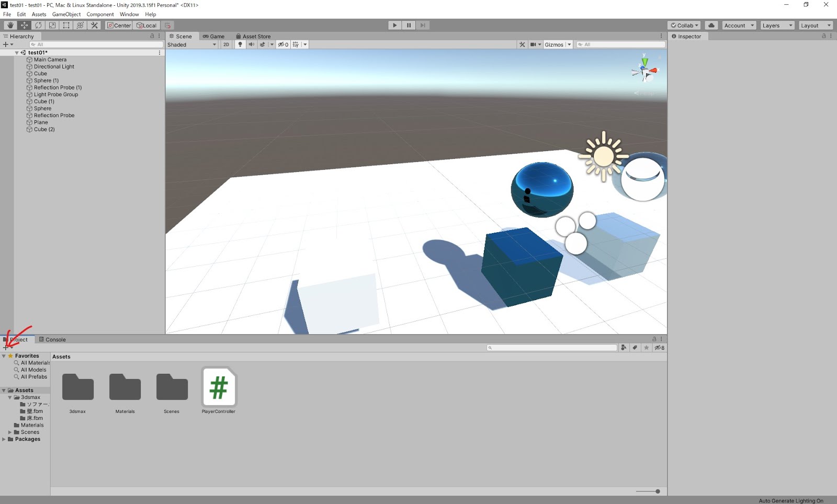The image size is (837, 504).
Task: Select the Rotate tool
Action: click(x=38, y=25)
